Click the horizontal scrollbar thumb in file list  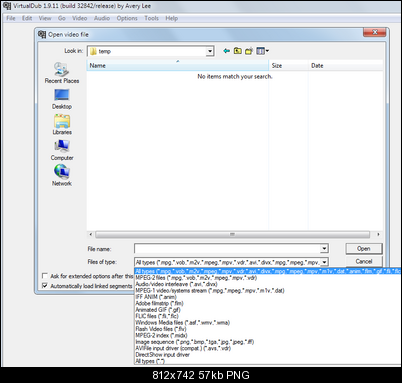[232, 234]
